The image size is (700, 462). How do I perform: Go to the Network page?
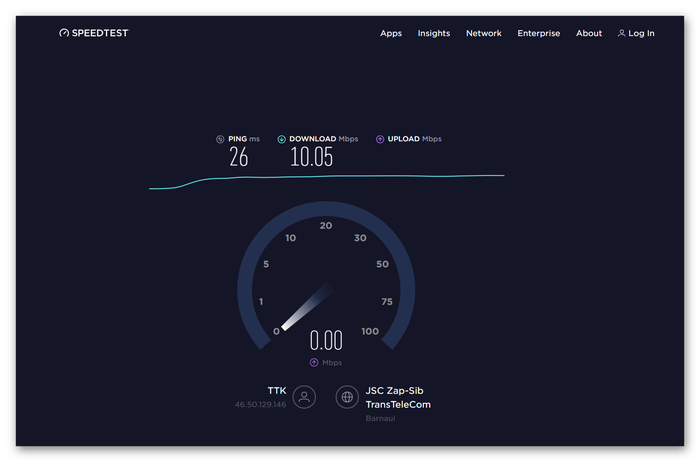[484, 33]
